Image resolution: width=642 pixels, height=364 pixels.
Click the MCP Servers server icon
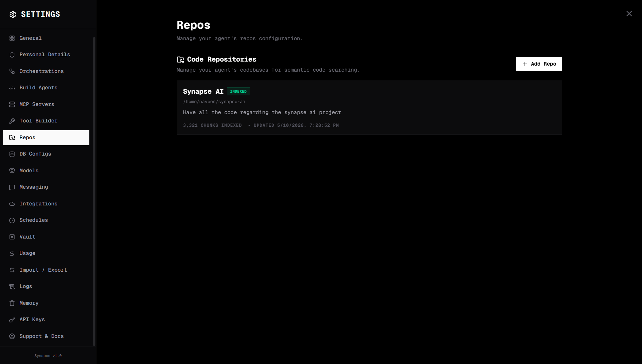[12, 104]
